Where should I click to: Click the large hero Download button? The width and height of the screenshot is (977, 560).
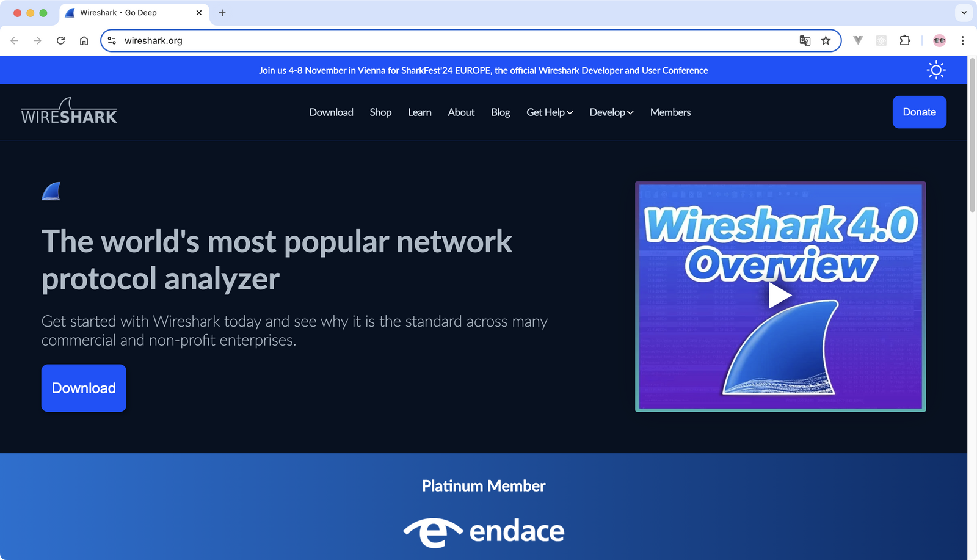click(84, 388)
